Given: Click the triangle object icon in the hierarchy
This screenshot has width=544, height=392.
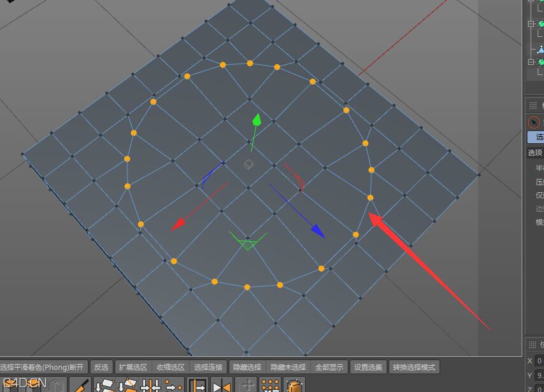Looking at the screenshot, I should 541,50.
